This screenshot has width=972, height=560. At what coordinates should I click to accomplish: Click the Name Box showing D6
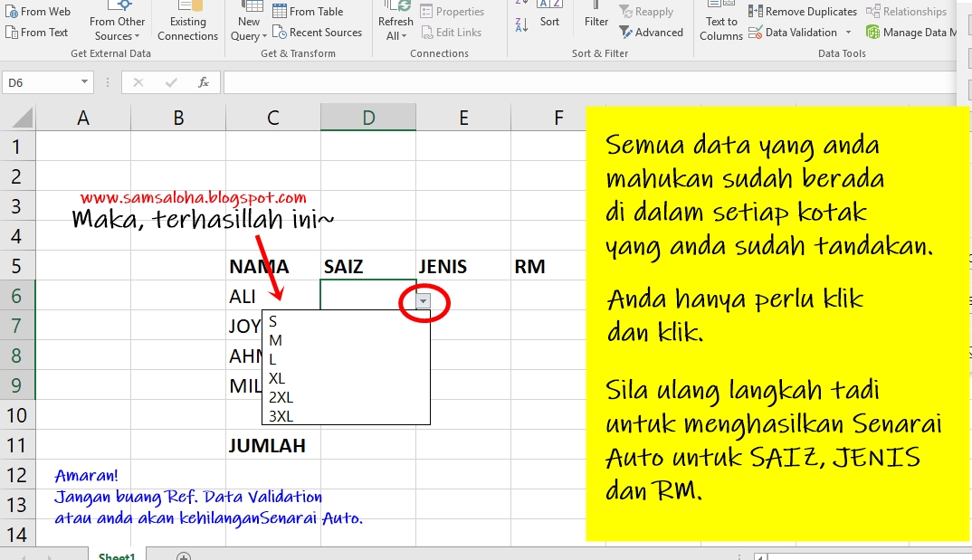click(x=42, y=81)
